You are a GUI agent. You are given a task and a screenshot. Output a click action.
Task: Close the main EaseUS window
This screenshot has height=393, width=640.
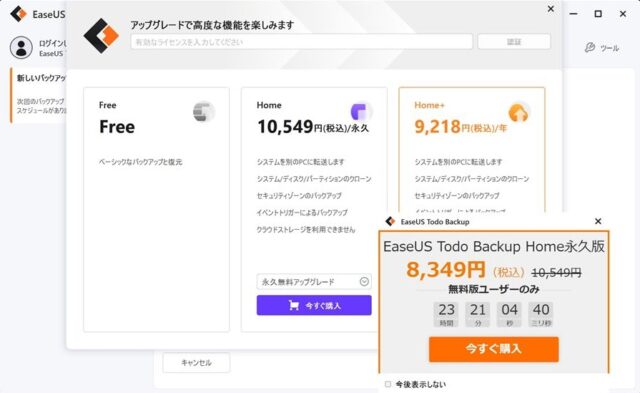tap(623, 14)
